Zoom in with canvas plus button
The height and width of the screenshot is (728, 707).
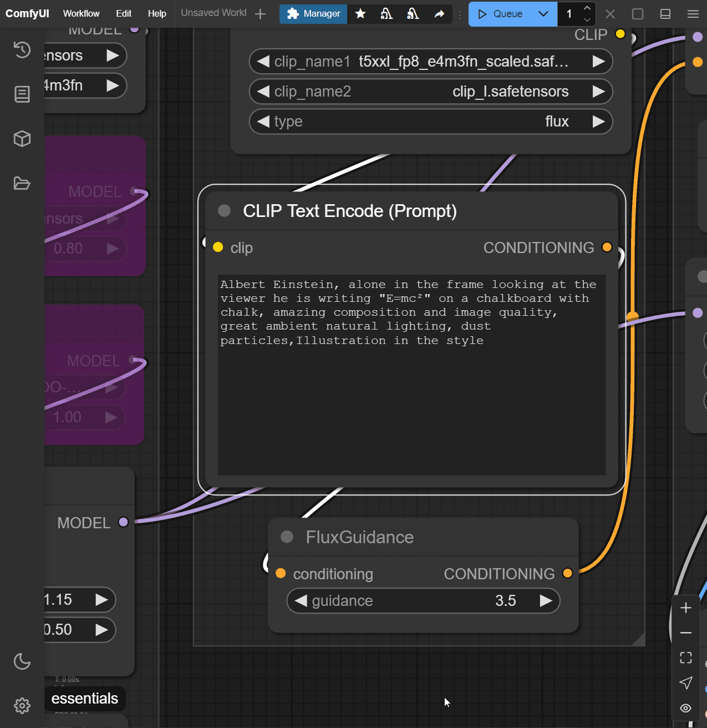coord(686,608)
